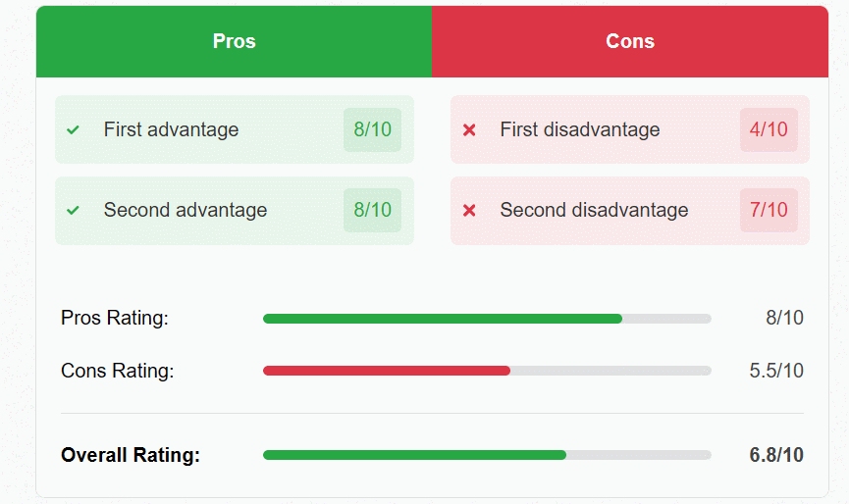Viewport: 849px width, 504px height.
Task: Click the red X icon beside Second disadvantage
Action: [469, 210]
